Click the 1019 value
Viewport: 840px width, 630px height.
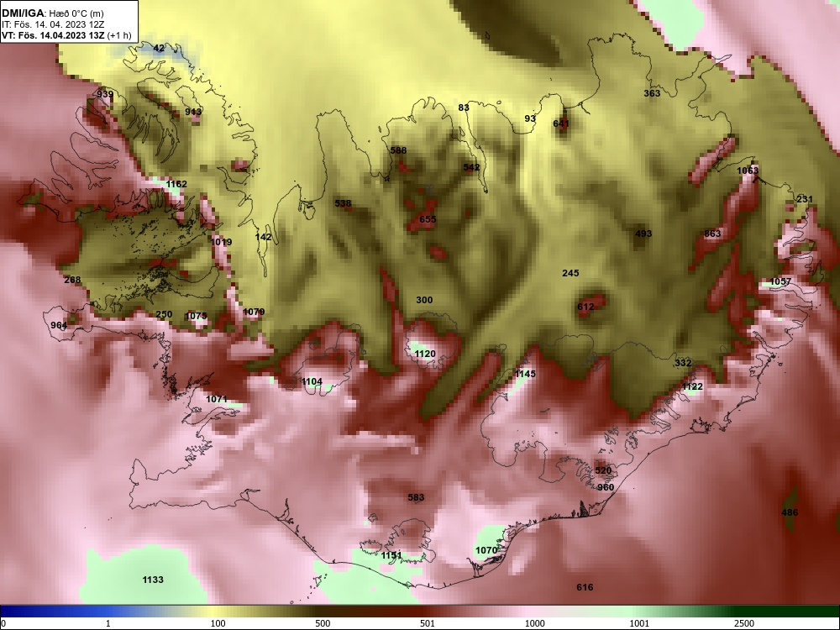coord(221,242)
